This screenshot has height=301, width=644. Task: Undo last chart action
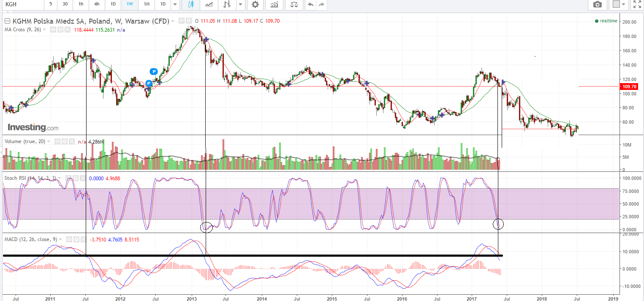(x=311, y=5)
